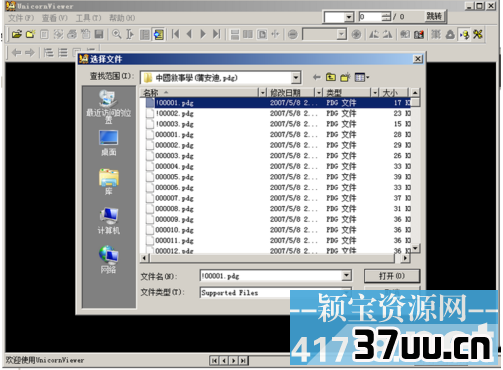
Task: Click the 打开 (Open) button
Action: 392,276
